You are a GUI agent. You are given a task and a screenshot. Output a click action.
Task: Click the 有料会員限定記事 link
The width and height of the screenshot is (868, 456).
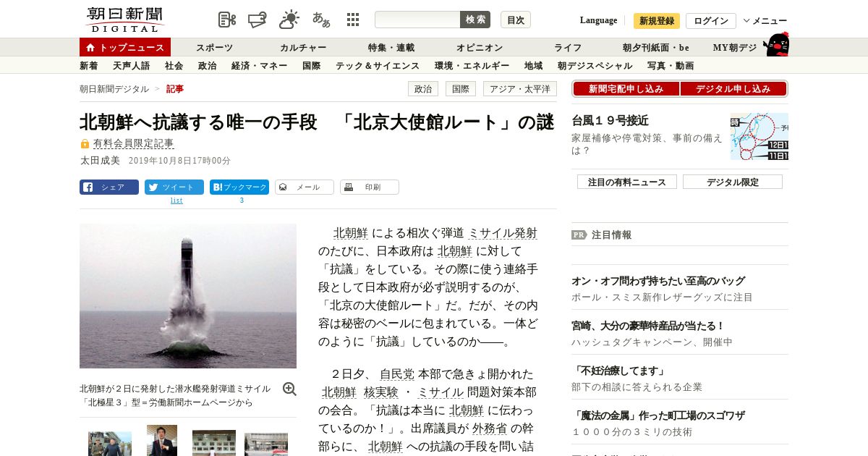pos(134,144)
